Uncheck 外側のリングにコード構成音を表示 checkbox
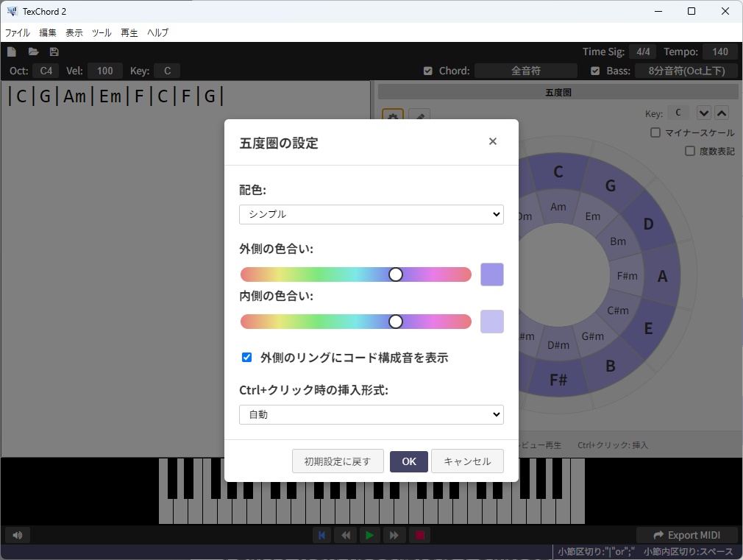Image resolution: width=743 pixels, height=560 pixels. pos(247,358)
